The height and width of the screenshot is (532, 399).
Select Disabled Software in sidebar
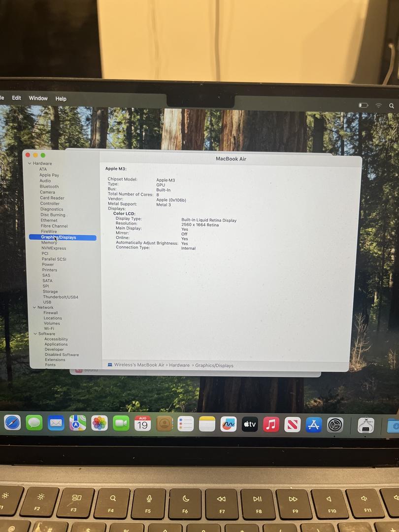[62, 355]
